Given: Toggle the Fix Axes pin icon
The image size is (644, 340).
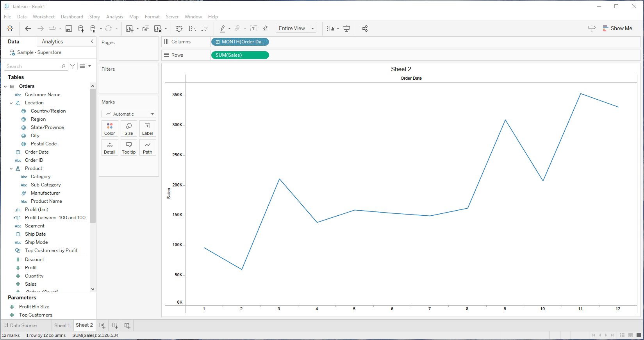Looking at the screenshot, I should pos(266,29).
